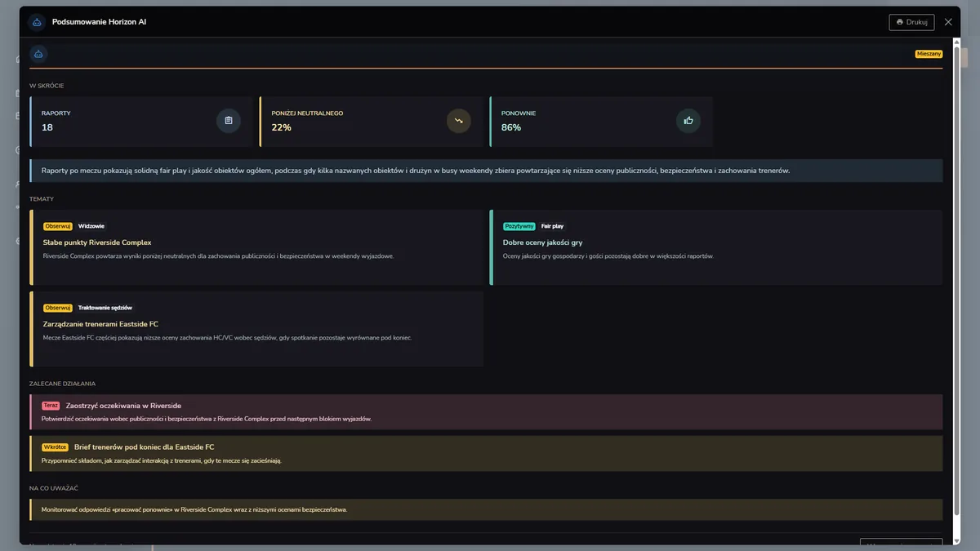Click the robot avatar icon above the W SKRÓCIE heading
Viewport: 980px width, 551px height.
[38, 54]
